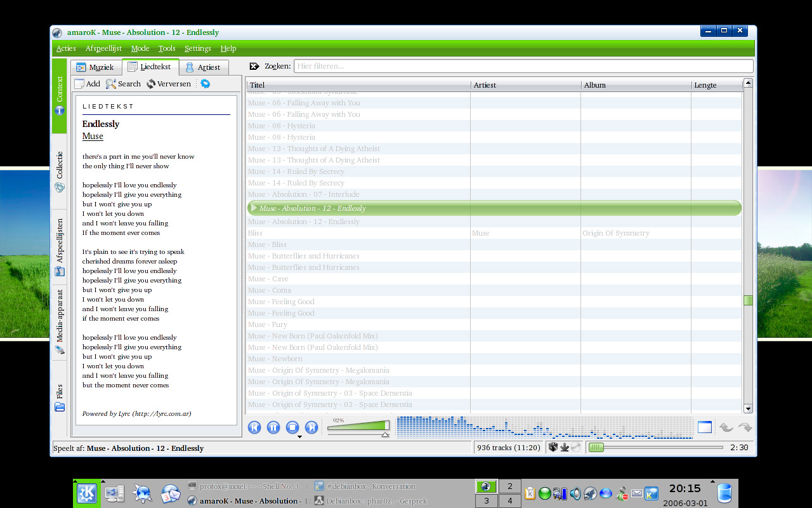Click the trash bin icon in the panel
The width and height of the screenshot is (812, 508).
(724, 493)
